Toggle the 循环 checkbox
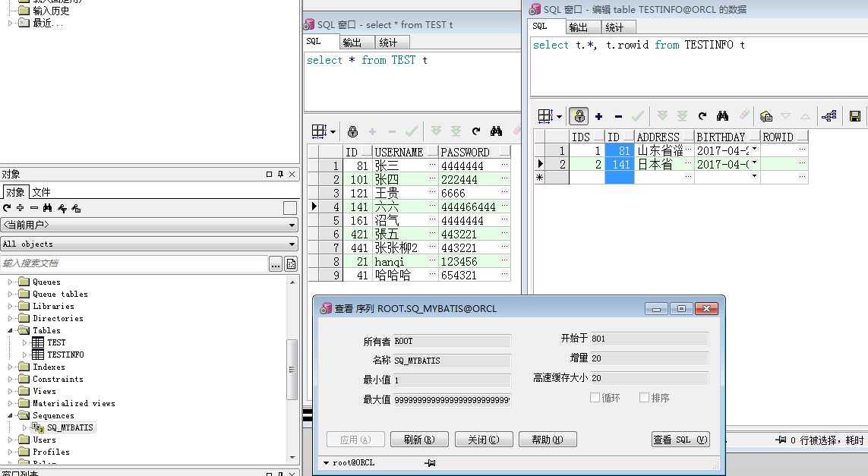 [595, 397]
